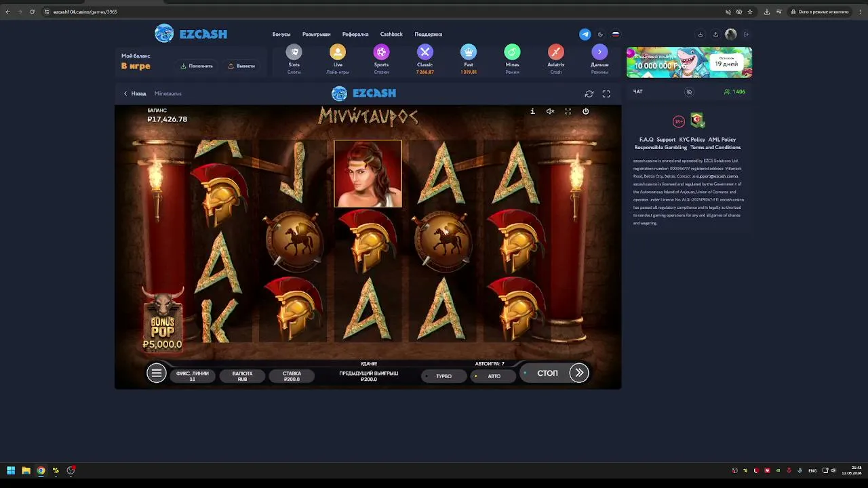
Task: Click the online users count icon
Action: click(x=728, y=91)
